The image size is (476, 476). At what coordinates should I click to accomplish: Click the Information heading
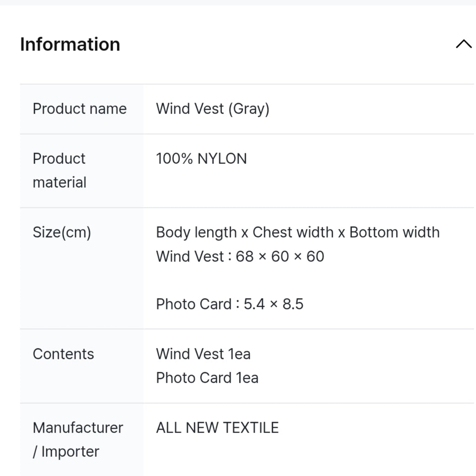pyautogui.click(x=70, y=44)
